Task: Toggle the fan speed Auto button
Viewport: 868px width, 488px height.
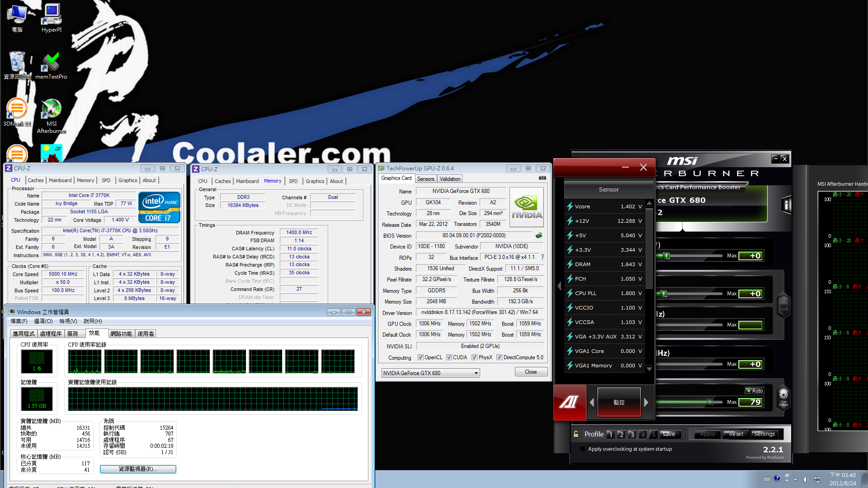Action: (x=754, y=391)
